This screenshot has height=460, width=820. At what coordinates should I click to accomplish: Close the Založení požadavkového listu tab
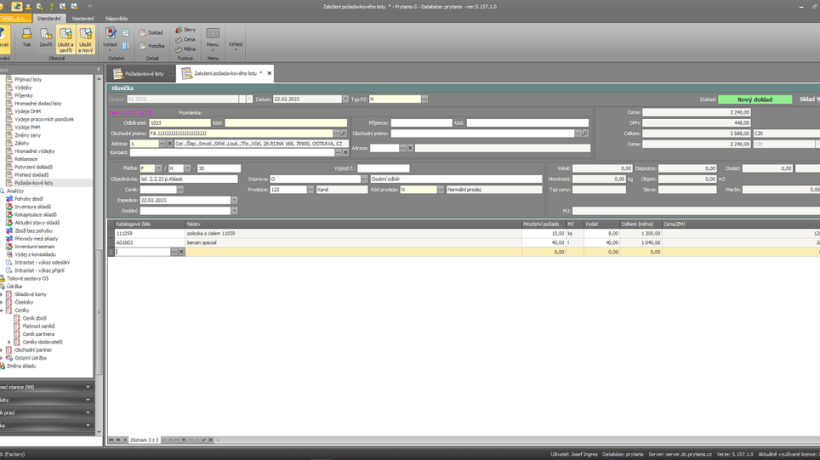tap(269, 73)
